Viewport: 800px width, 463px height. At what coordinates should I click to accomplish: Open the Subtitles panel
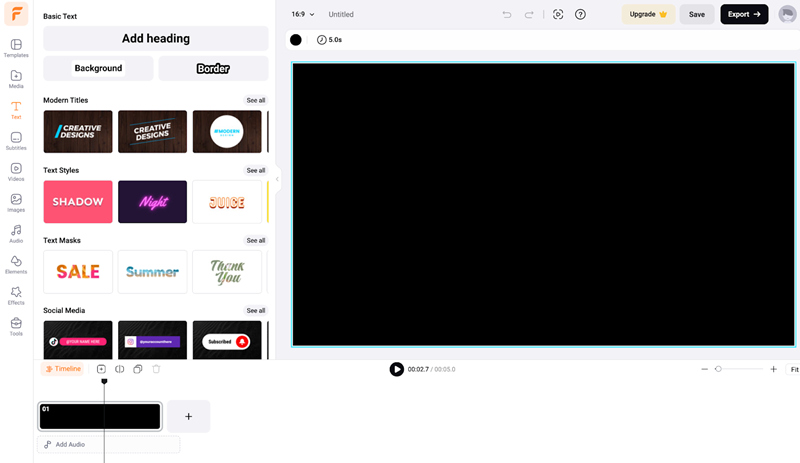coord(16,141)
